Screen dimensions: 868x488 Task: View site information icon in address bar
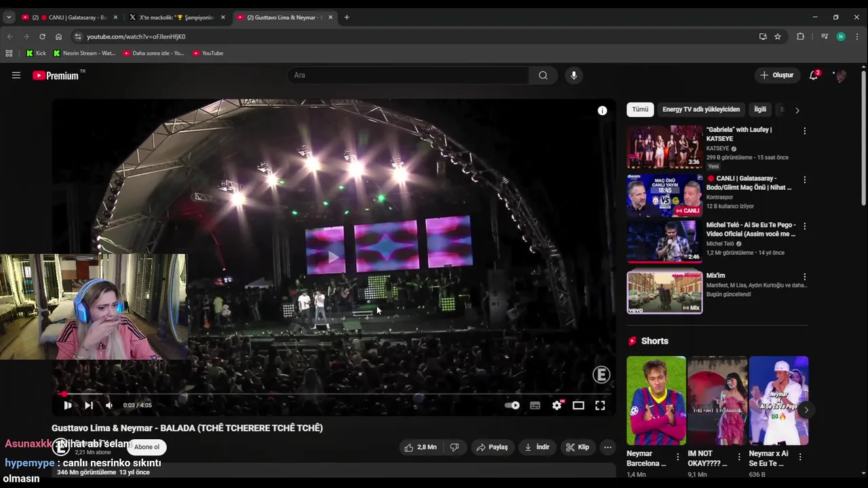click(78, 37)
